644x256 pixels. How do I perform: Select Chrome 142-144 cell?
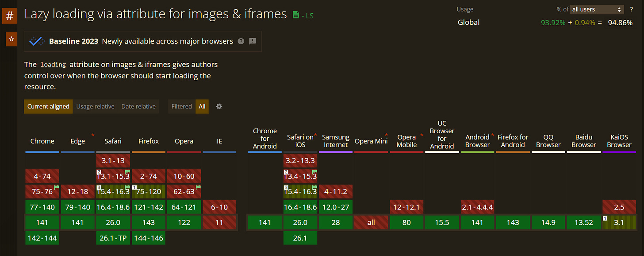(42, 238)
